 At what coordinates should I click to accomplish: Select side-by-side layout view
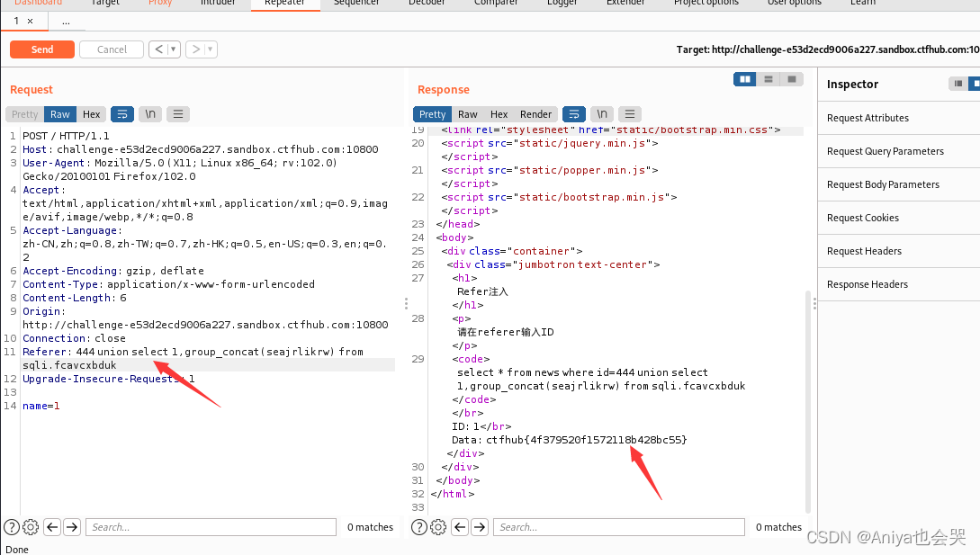(x=745, y=79)
